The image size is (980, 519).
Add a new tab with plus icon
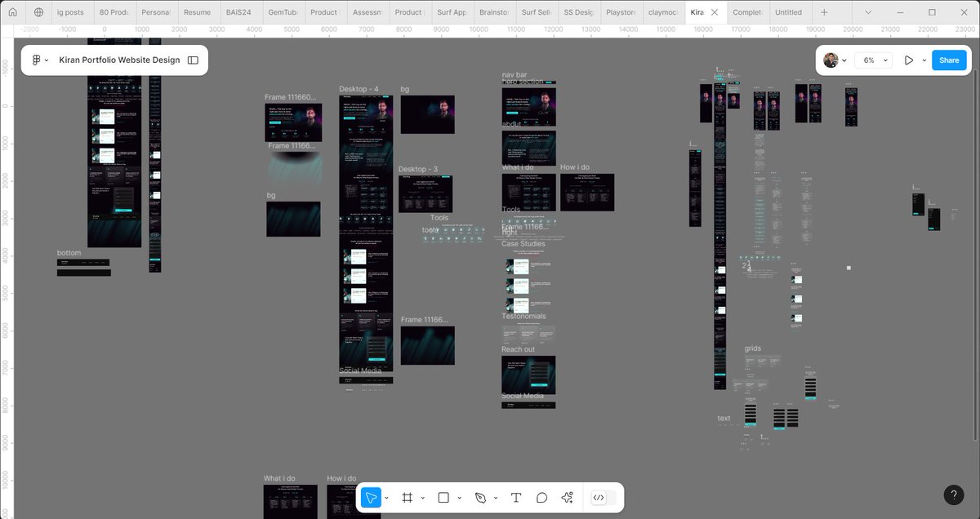824,12
